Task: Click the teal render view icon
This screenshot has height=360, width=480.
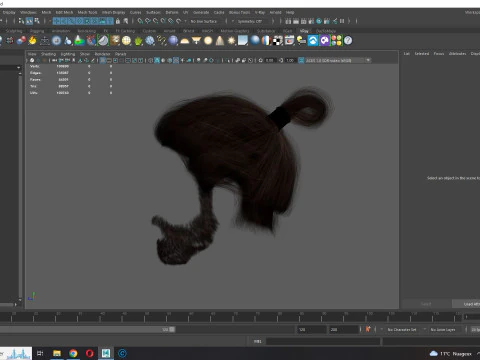Action: click(319, 21)
